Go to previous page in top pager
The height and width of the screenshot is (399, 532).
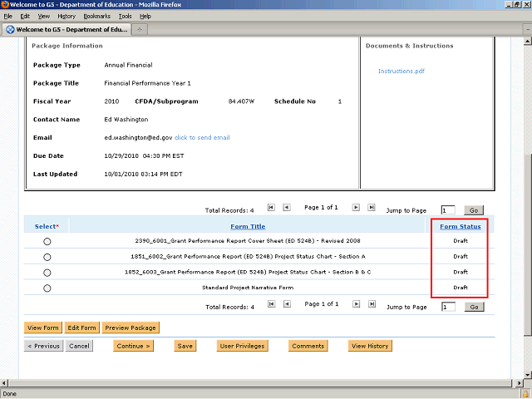point(287,207)
